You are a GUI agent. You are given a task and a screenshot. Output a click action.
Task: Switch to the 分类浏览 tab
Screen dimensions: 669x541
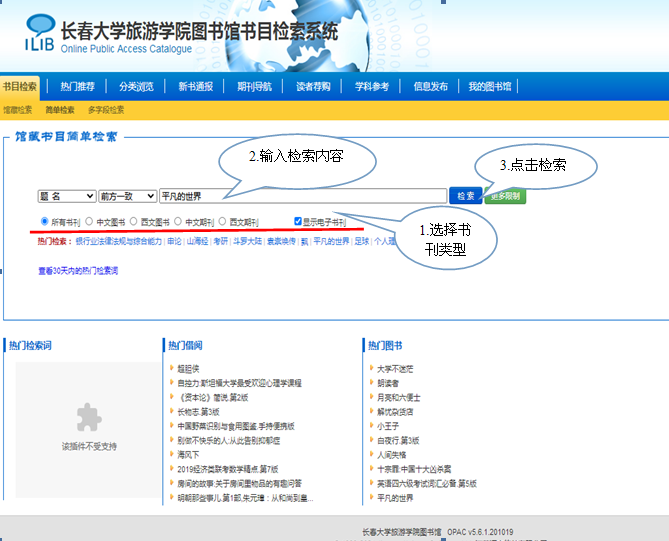136,87
